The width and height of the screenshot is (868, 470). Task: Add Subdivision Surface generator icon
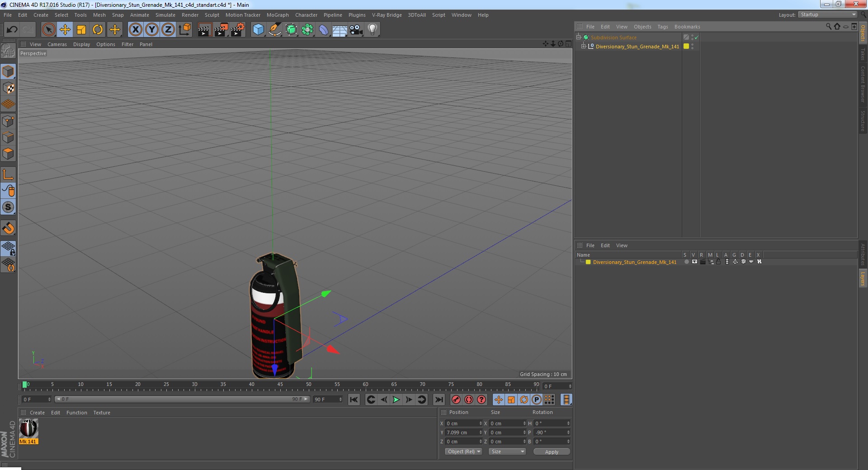291,30
